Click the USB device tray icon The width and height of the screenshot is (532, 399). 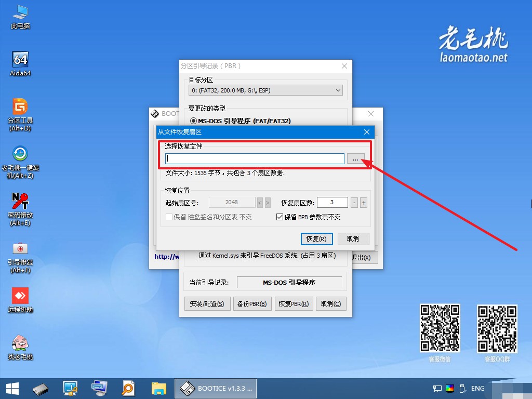462,389
